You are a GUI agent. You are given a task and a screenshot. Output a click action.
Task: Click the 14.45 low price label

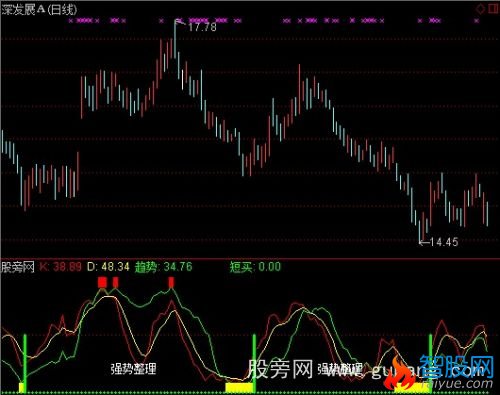[x=444, y=242]
